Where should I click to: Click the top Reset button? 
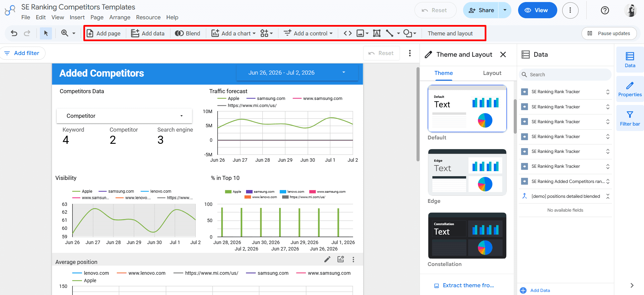point(435,10)
